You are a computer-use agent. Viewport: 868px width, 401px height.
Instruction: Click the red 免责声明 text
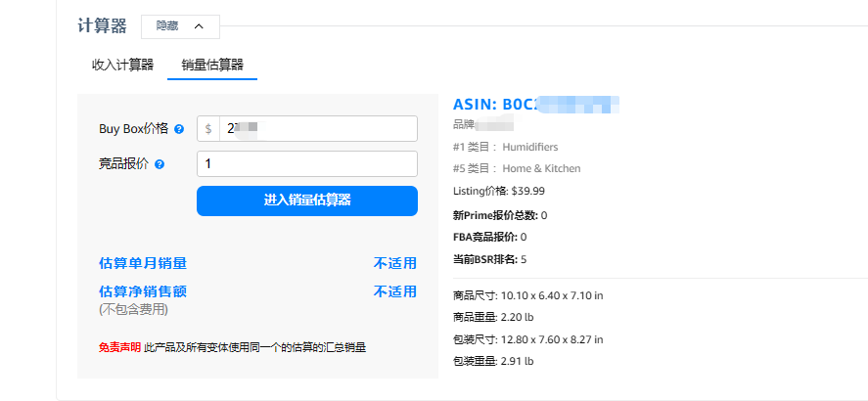point(118,346)
